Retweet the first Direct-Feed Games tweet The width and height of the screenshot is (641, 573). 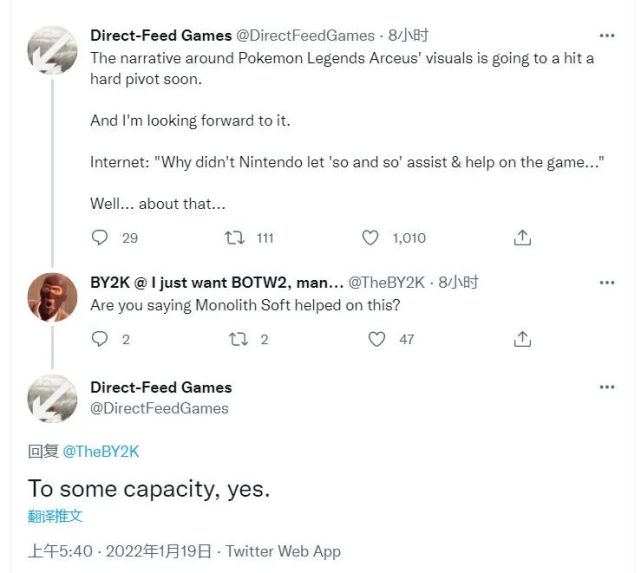point(235,238)
